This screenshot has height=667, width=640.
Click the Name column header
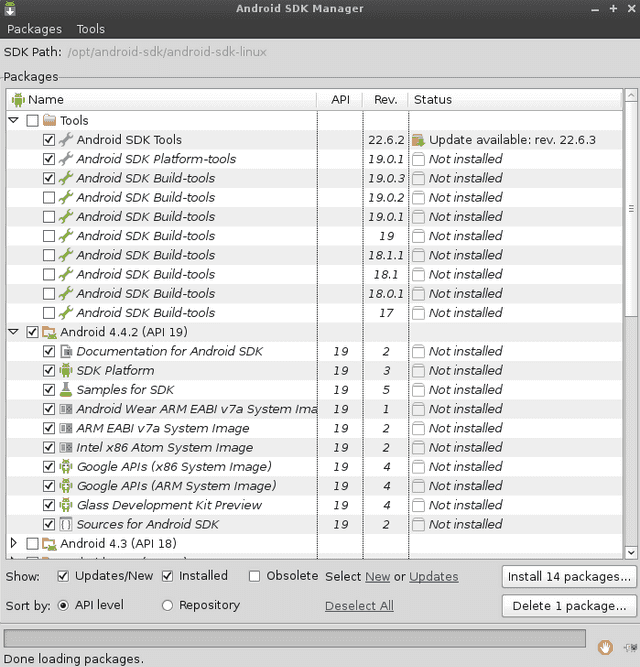coord(162,100)
